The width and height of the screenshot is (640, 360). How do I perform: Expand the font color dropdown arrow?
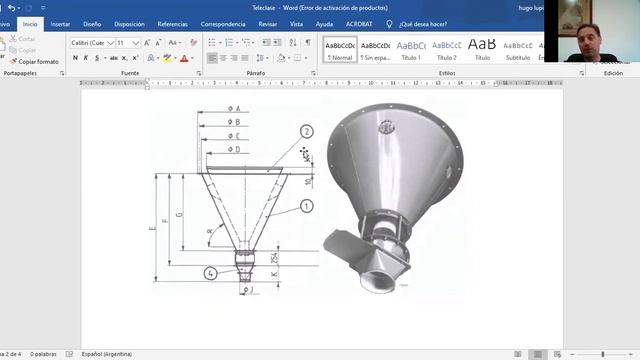click(x=192, y=58)
